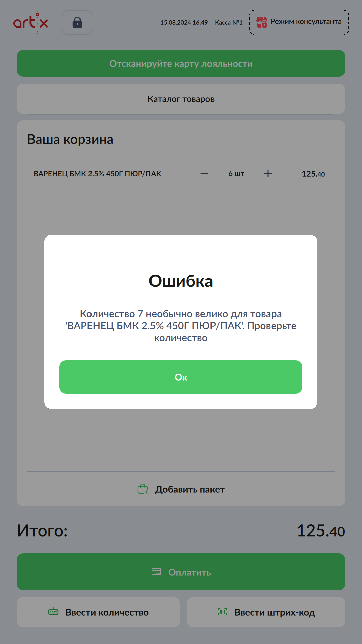Click the consultant mode store icon
The image size is (362, 644).
pos(262,22)
